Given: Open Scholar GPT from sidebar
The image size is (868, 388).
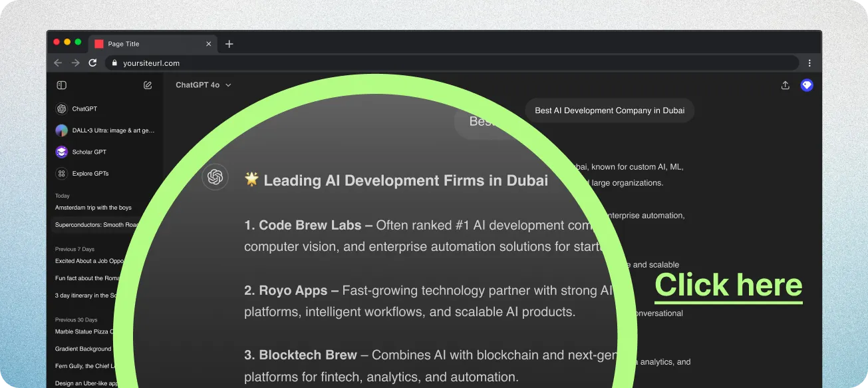Looking at the screenshot, I should pyautogui.click(x=89, y=152).
